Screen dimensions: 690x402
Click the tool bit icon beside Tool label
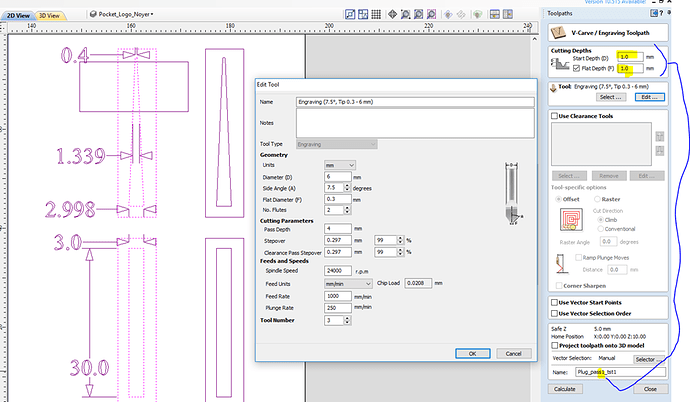554,88
